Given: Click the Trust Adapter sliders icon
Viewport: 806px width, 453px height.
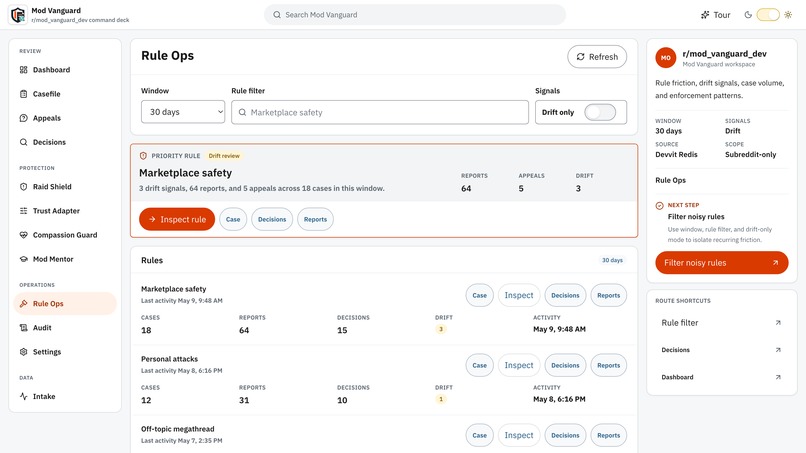Looking at the screenshot, I should pyautogui.click(x=24, y=211).
